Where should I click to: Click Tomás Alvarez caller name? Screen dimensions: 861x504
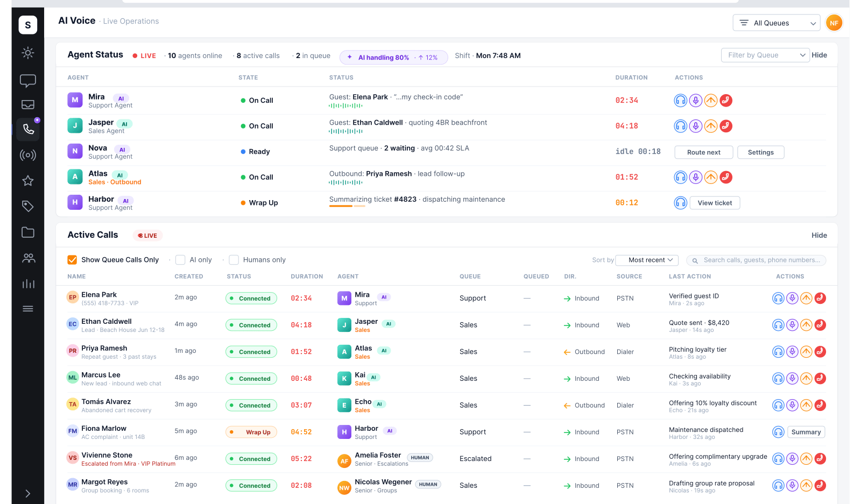[x=106, y=402]
